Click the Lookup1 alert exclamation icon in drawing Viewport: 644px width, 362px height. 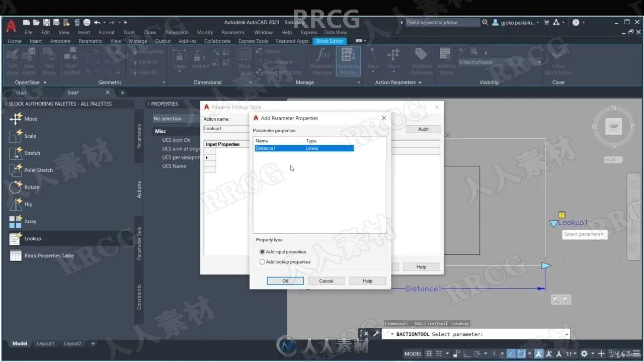tap(562, 215)
